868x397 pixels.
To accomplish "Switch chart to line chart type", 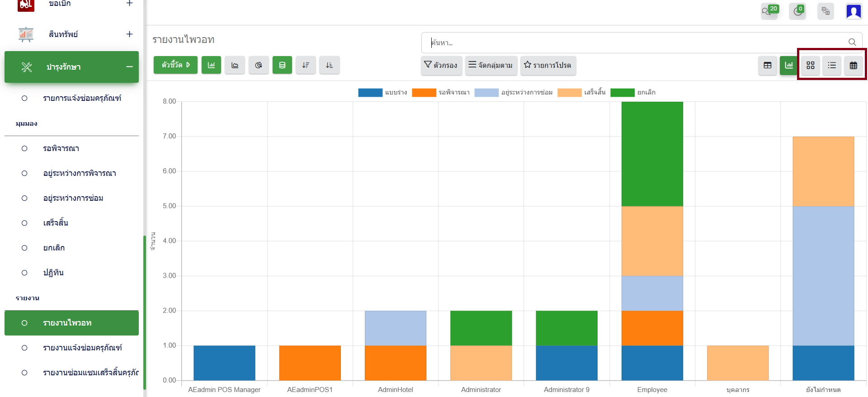I will (235, 65).
